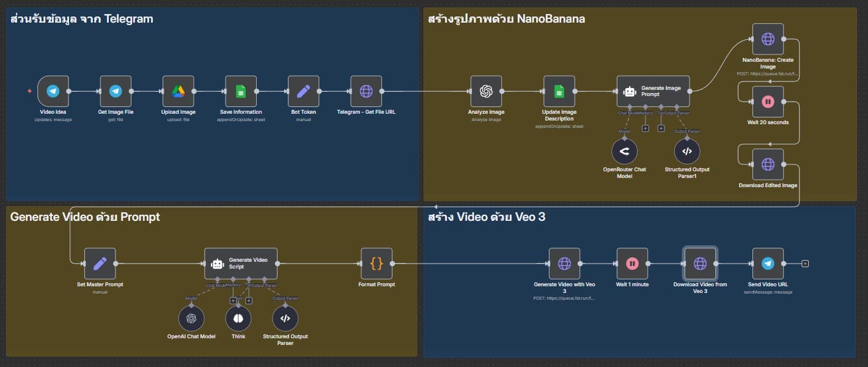Open the Video Idea Telegram trigger node
The image size is (868, 367).
tap(53, 92)
